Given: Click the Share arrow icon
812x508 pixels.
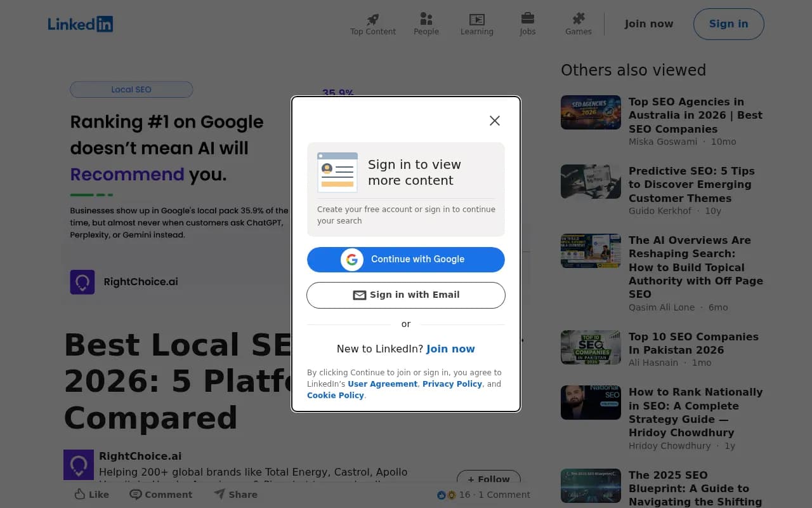Looking at the screenshot, I should coord(219,493).
